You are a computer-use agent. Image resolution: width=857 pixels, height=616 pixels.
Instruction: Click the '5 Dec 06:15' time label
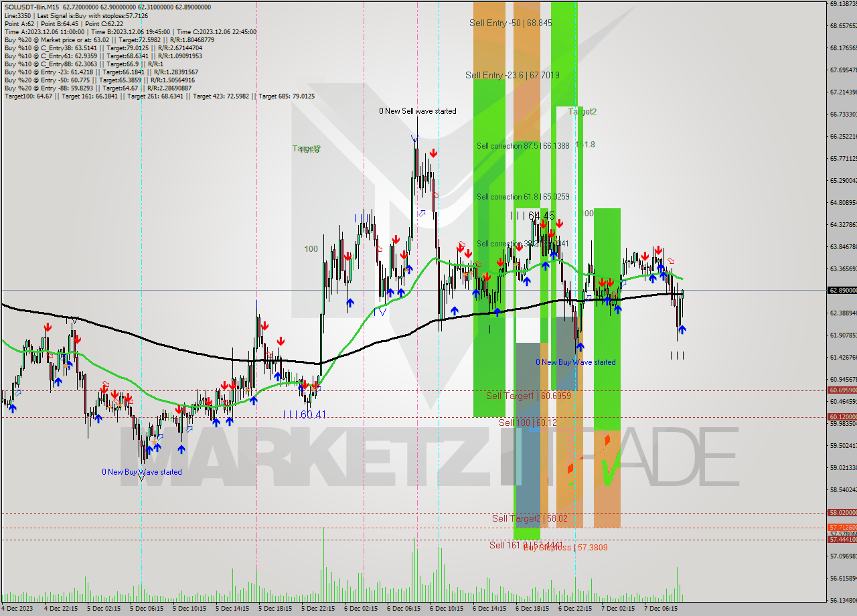146,609
